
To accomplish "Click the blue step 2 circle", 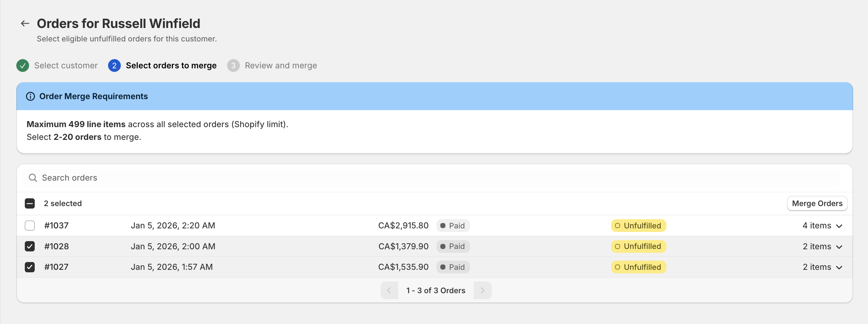I will click(114, 66).
